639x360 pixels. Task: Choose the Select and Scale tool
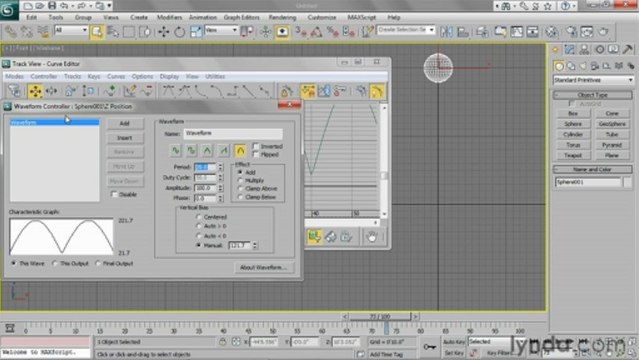click(x=196, y=31)
